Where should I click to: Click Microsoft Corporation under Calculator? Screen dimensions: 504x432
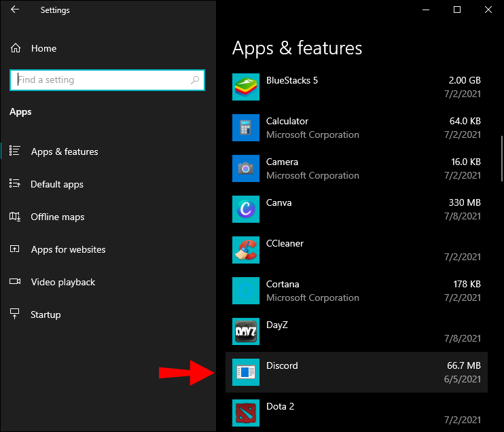[x=312, y=135]
